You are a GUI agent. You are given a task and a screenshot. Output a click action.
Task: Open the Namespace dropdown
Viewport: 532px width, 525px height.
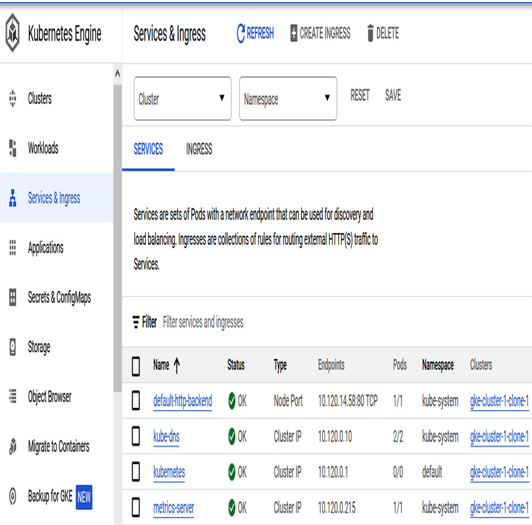pyautogui.click(x=288, y=98)
